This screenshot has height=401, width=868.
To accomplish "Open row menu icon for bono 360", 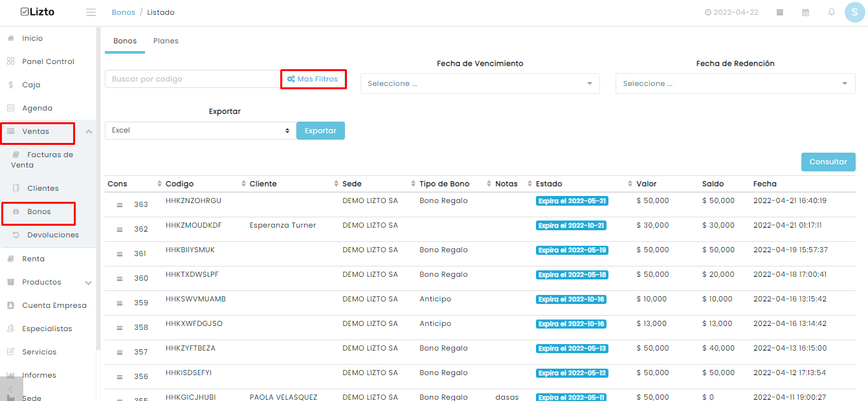I will (119, 279).
